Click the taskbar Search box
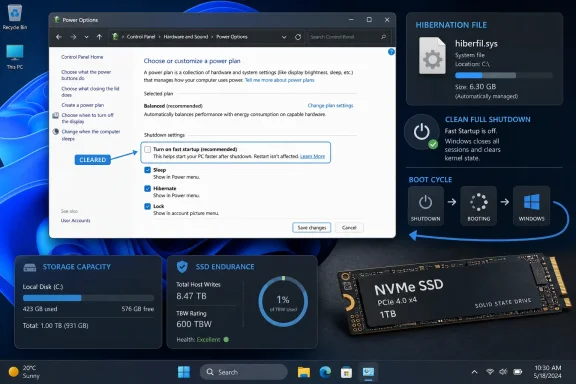Screen dimensions: 576x384 coord(244,372)
